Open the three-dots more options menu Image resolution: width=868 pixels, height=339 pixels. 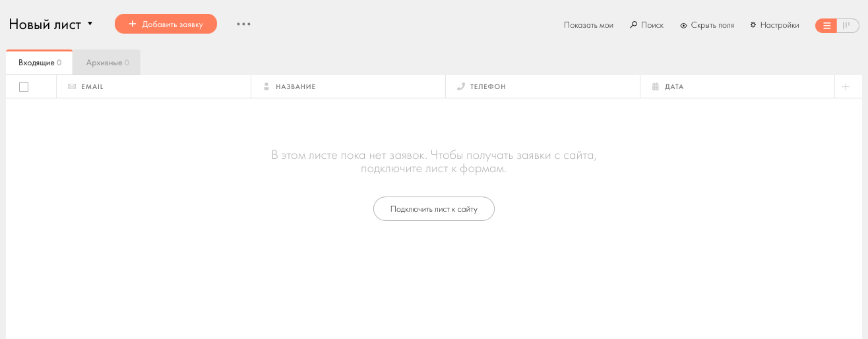(x=243, y=24)
